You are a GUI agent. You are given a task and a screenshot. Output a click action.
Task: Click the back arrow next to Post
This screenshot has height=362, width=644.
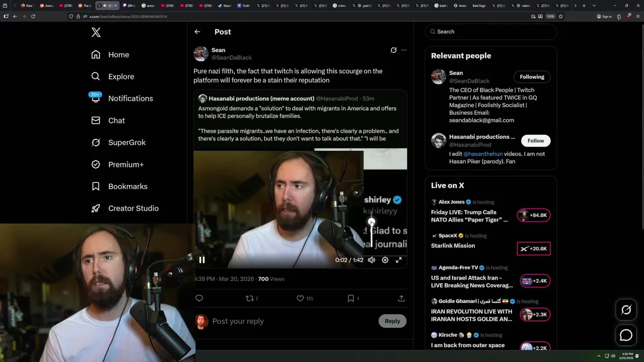[x=197, y=32]
